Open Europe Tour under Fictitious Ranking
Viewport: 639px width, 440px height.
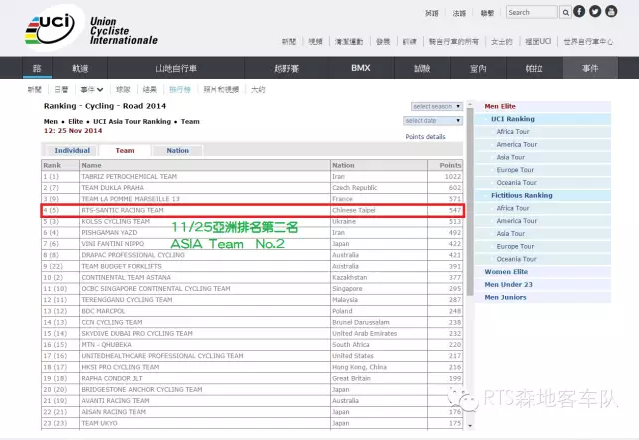click(515, 246)
